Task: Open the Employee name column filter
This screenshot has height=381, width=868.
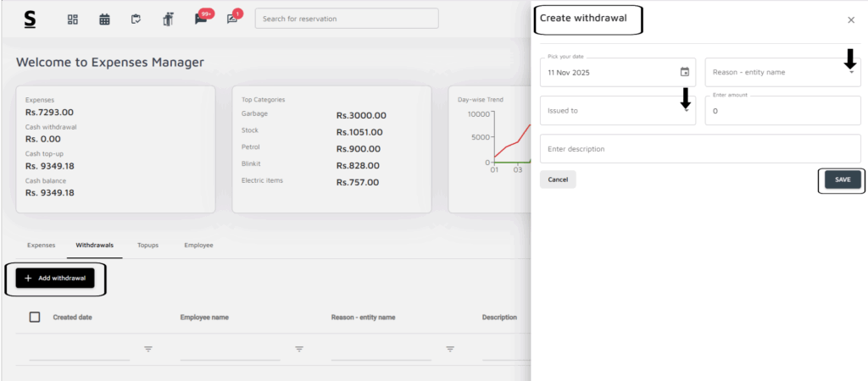Action: click(x=299, y=349)
